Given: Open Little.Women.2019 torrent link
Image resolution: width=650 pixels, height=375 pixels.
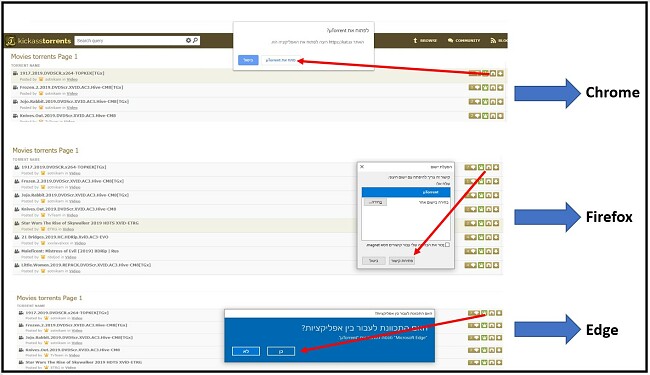Looking at the screenshot, I should click(86, 265).
